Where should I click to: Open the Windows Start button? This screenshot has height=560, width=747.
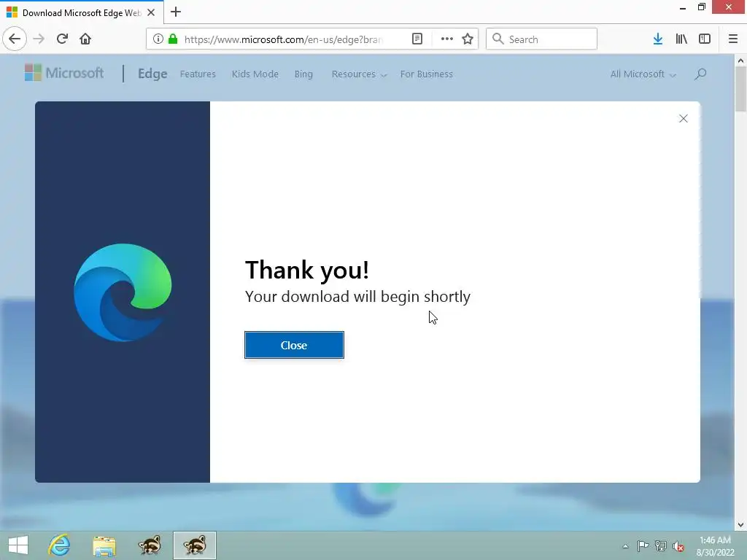click(x=18, y=545)
